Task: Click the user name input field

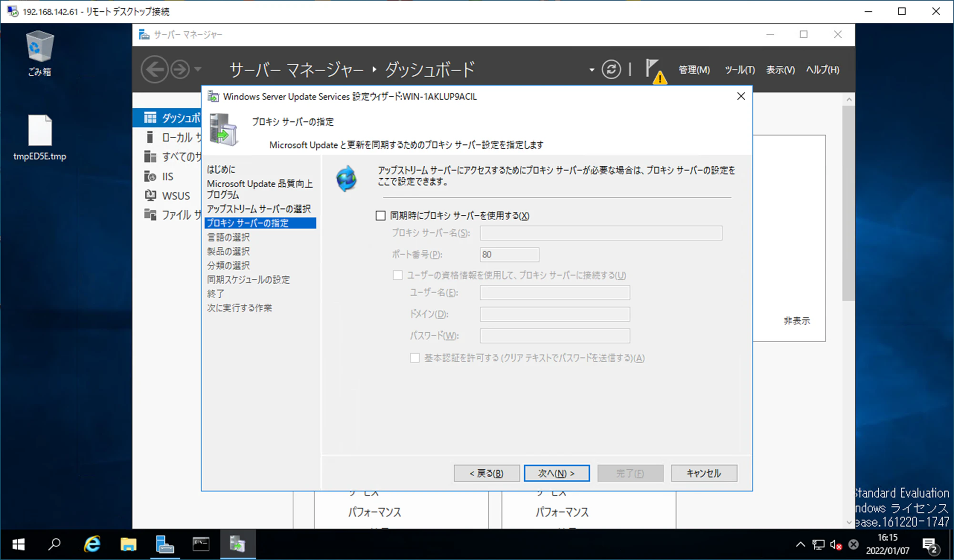Action: click(x=555, y=293)
